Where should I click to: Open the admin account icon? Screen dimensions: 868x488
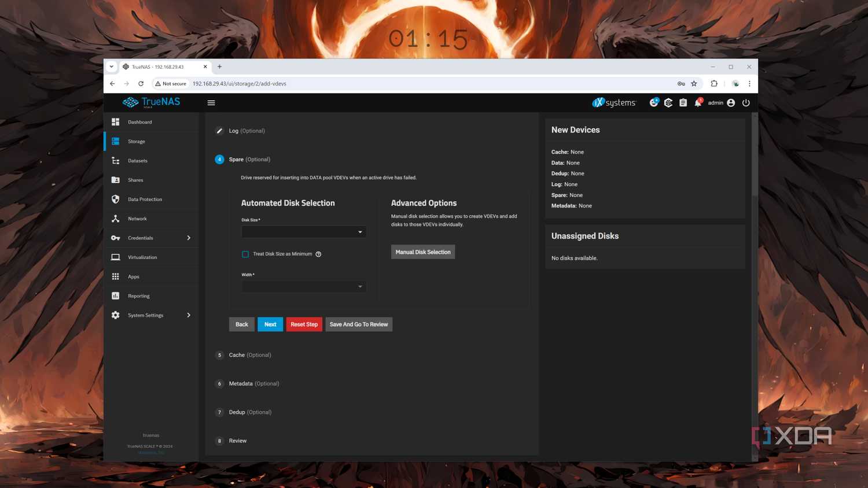click(x=731, y=102)
